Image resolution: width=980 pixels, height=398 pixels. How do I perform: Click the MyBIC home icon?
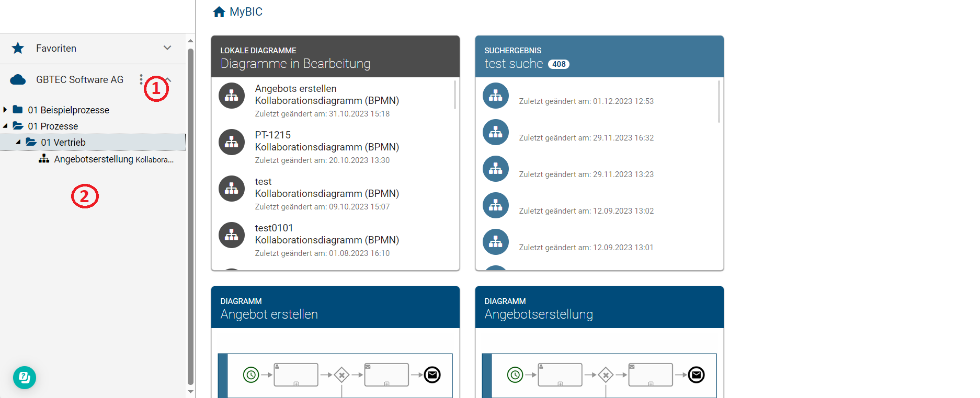219,12
